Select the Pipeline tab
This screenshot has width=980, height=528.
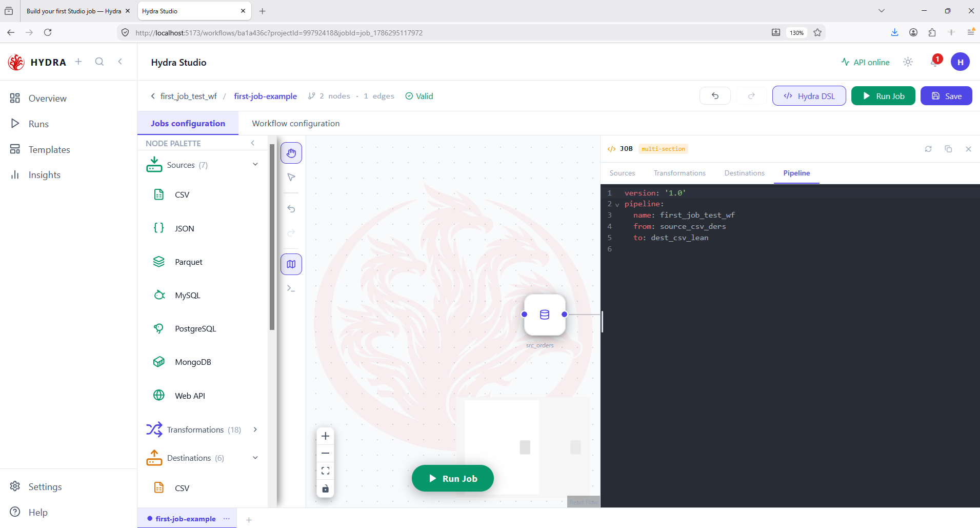pyautogui.click(x=796, y=173)
